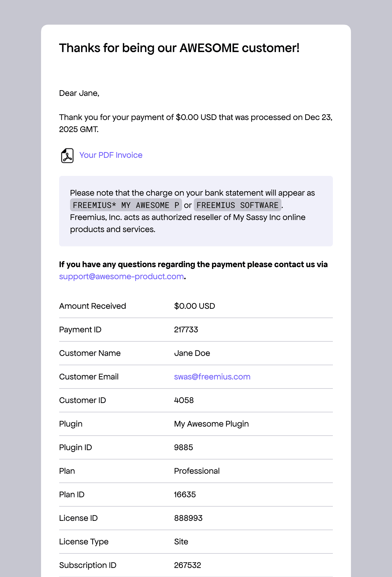Click the Dear Jane greeting text

coord(79,93)
